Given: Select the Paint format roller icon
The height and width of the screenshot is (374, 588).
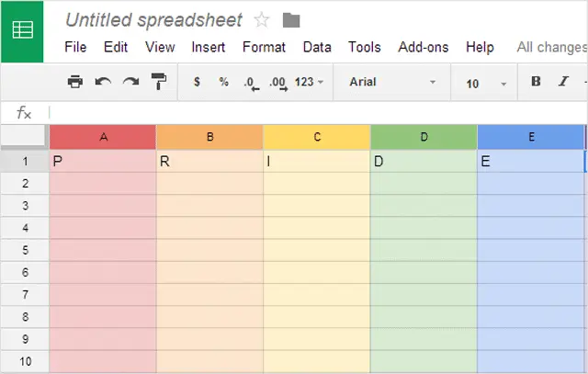Looking at the screenshot, I should (159, 83).
